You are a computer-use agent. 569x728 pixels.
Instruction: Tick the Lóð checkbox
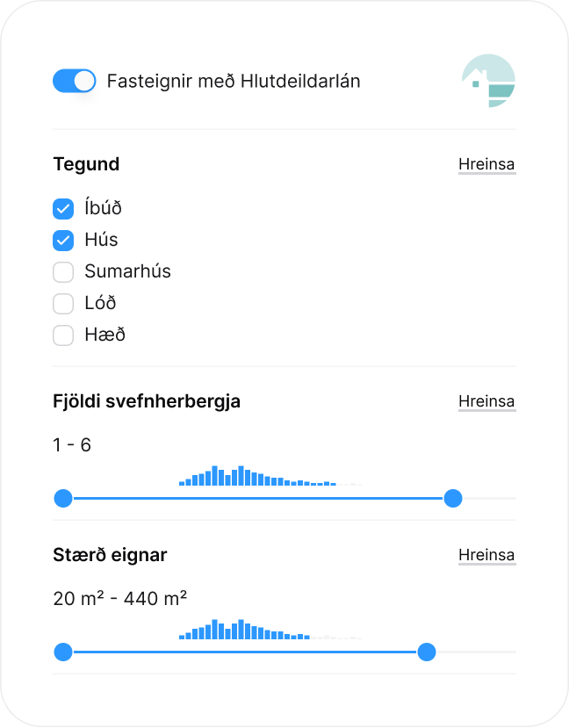(x=63, y=304)
